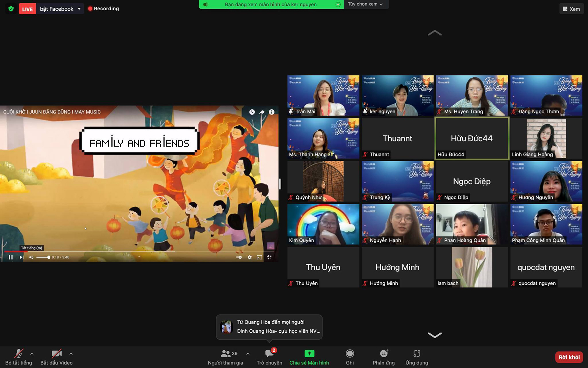Expand microphone options arrow
588x368 pixels.
(x=32, y=354)
